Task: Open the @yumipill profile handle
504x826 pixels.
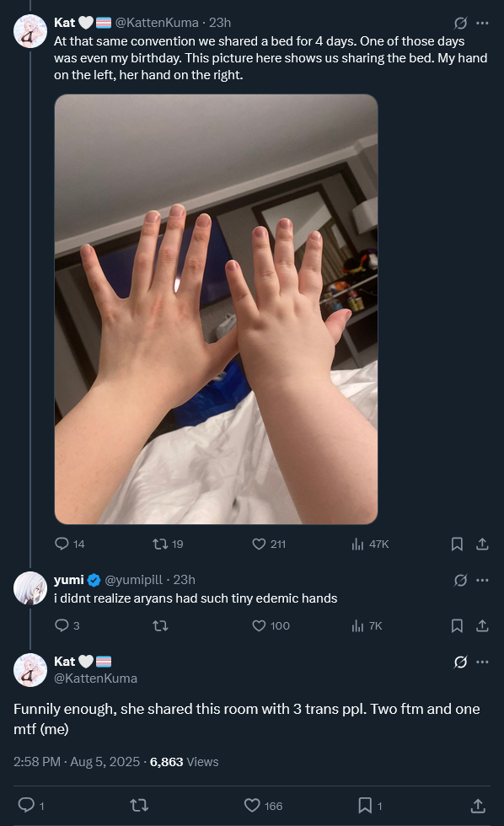Action: click(134, 580)
